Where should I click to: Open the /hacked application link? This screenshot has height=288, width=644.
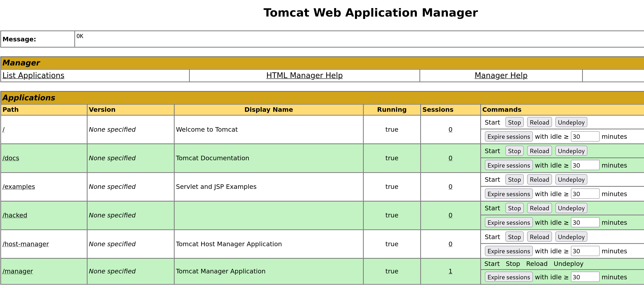click(15, 215)
